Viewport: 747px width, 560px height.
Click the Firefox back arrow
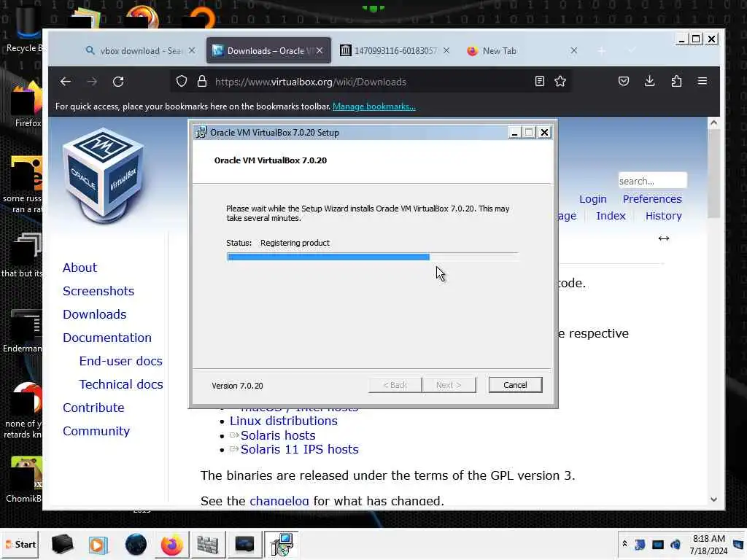click(x=65, y=82)
